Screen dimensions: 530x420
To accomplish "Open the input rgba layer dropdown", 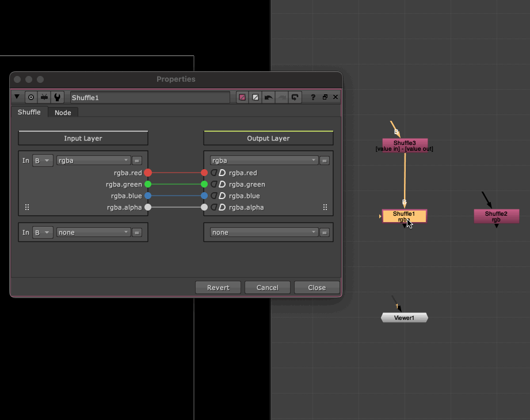I will (93, 161).
